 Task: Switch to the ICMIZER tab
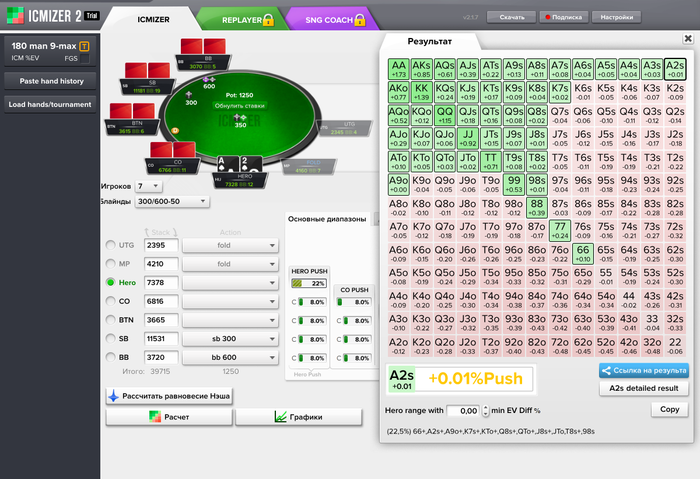pos(153,20)
